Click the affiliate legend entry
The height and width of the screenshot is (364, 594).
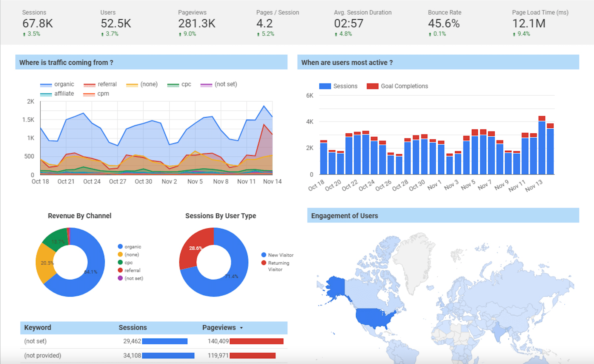point(57,94)
